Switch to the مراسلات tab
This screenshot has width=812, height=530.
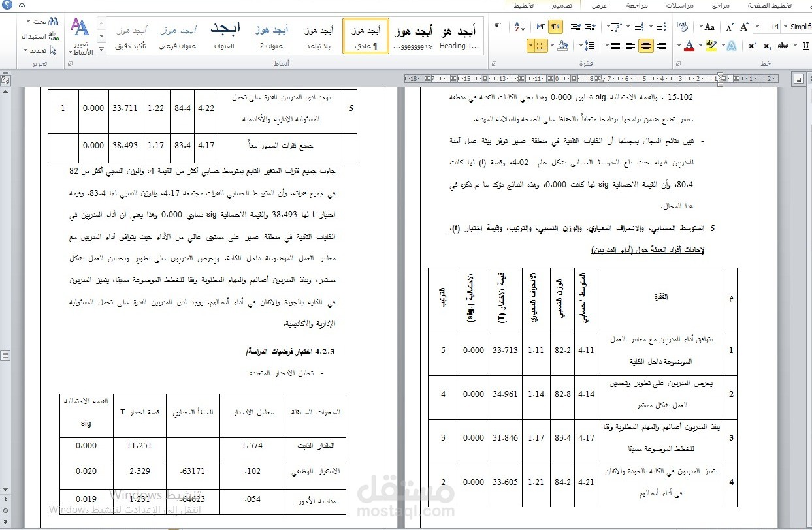(680, 5)
